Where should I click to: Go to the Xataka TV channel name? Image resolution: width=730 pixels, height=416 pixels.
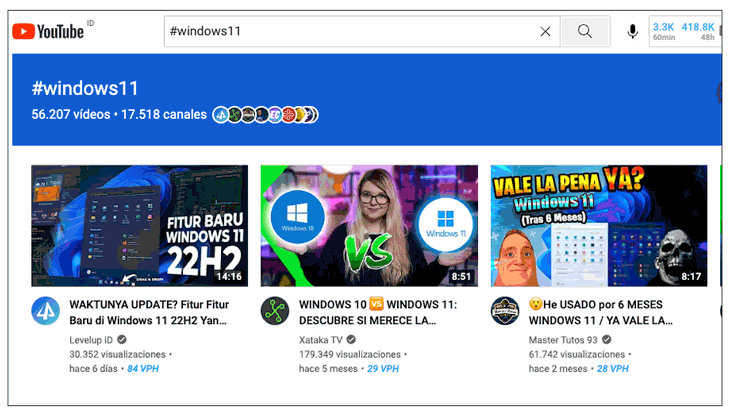[320, 340]
